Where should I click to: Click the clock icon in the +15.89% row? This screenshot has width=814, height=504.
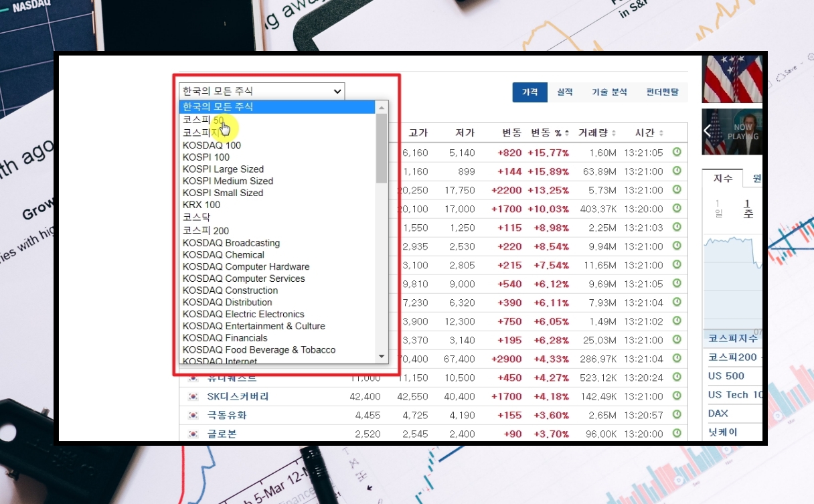(x=677, y=171)
